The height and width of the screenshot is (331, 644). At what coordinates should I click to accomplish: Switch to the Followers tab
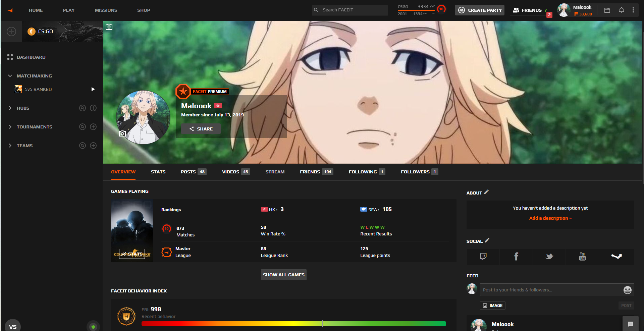click(420, 172)
